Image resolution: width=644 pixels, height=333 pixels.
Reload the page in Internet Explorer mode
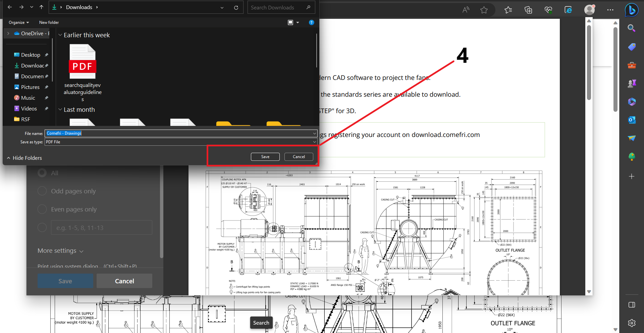click(x=568, y=10)
